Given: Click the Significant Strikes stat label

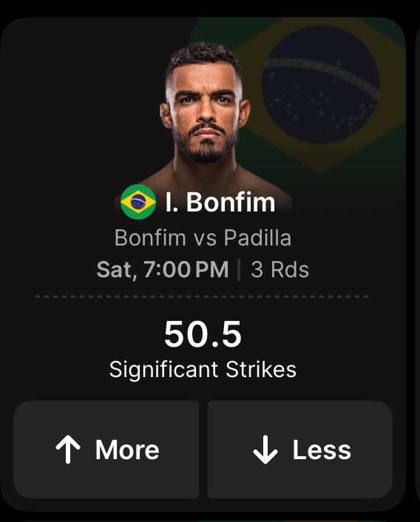Looking at the screenshot, I should click(x=203, y=370).
